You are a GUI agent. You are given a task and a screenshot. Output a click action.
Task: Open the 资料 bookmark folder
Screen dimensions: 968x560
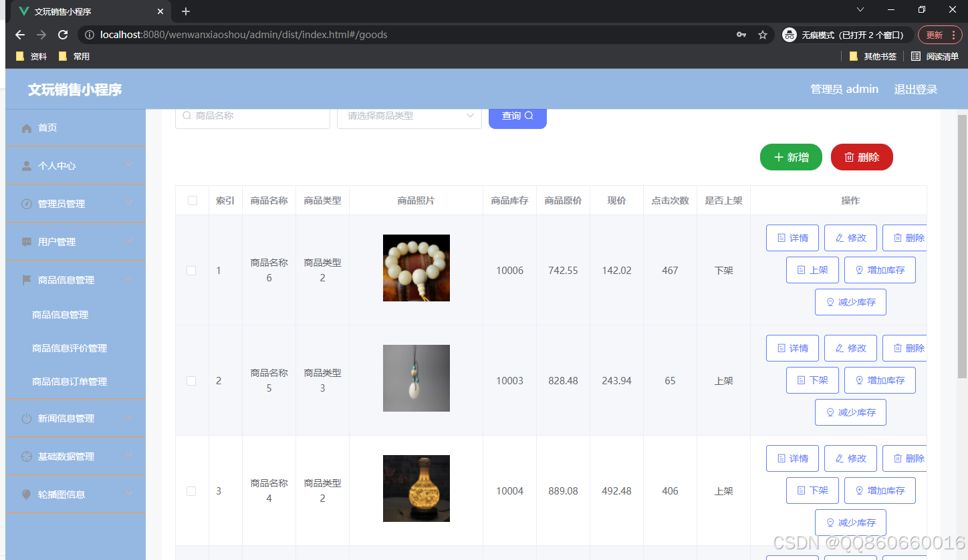coord(31,56)
